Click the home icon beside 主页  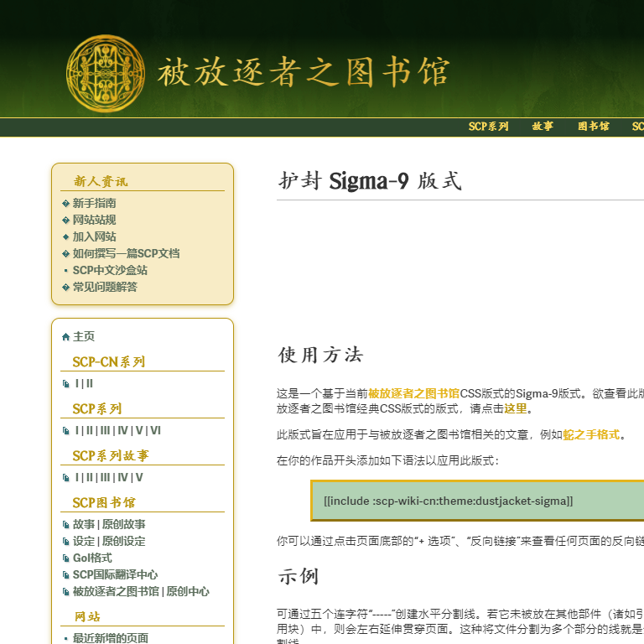click(x=66, y=337)
